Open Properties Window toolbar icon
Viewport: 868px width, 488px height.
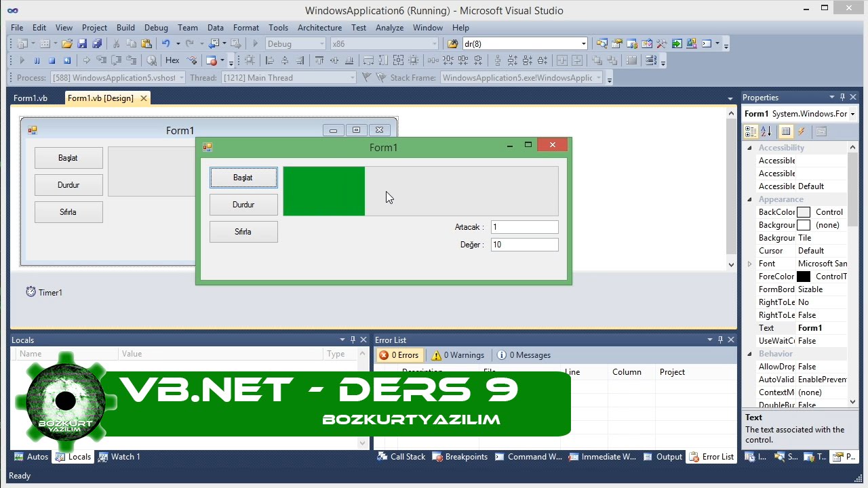pyautogui.click(x=617, y=43)
